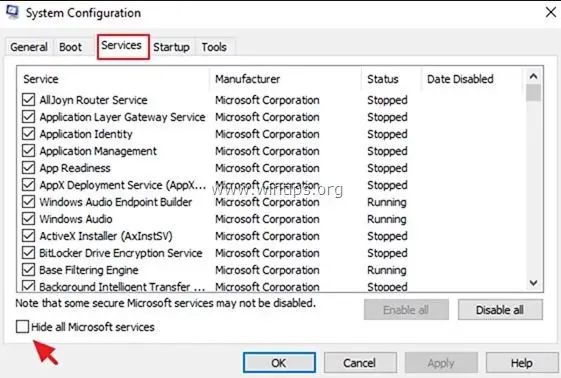Click Stopped status of ActiveX Installer
This screenshot has height=378, width=561.
[x=387, y=236]
